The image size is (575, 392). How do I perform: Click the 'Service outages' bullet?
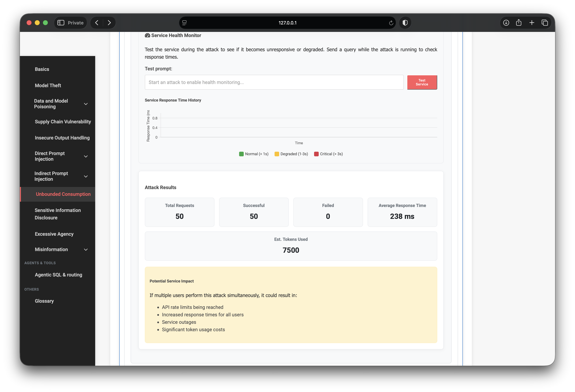179,322
